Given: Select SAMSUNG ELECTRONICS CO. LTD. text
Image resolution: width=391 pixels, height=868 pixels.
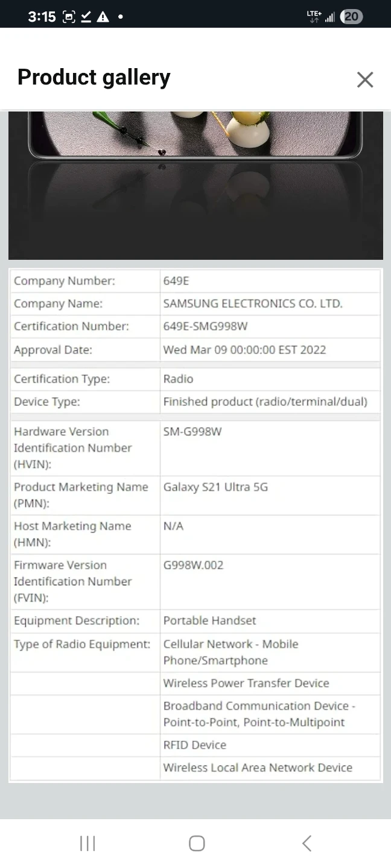Looking at the screenshot, I should pyautogui.click(x=253, y=304).
